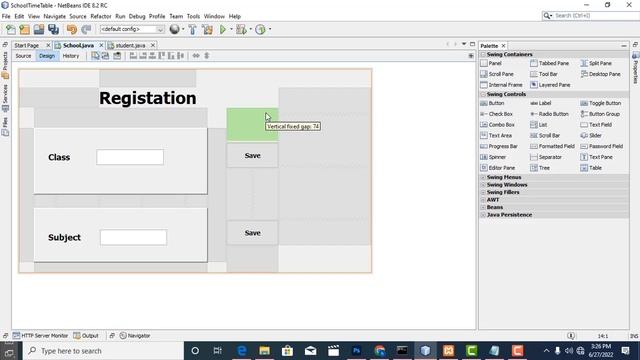Click the New Project toolbar icon
Image resolution: width=640 pixels, height=360 pixels.
pyautogui.click(x=25, y=29)
